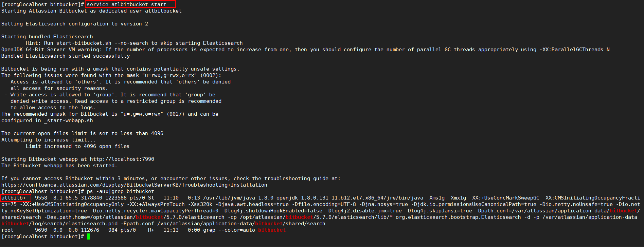Click the recommended umask value (0027)

click(x=176, y=114)
